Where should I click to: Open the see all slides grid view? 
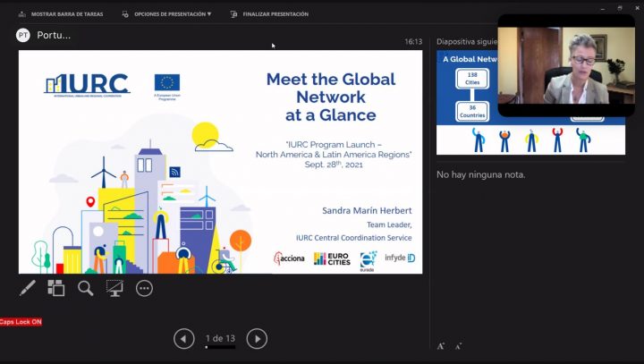(x=56, y=288)
